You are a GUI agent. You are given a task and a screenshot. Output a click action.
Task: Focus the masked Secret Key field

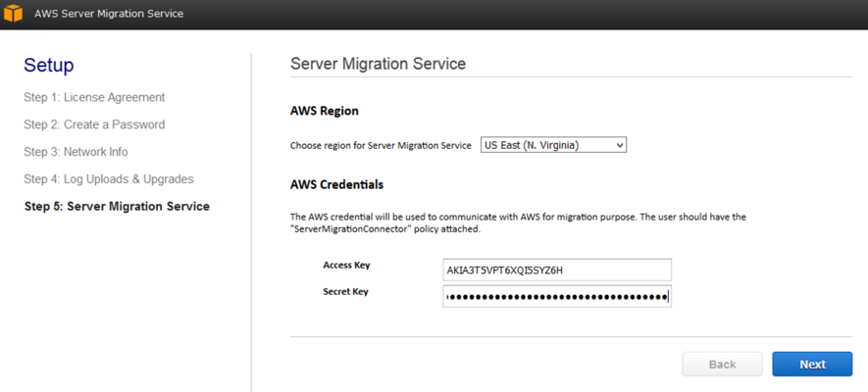pyautogui.click(x=557, y=296)
